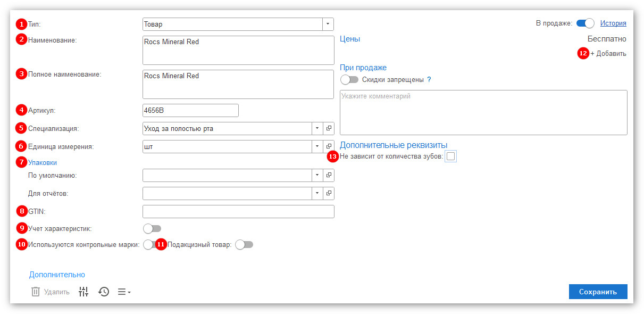Image resolution: width=644 pixels, height=314 pixels.
Task: Click the Специализация field showing Уход за полостью рта
Action: [227, 128]
